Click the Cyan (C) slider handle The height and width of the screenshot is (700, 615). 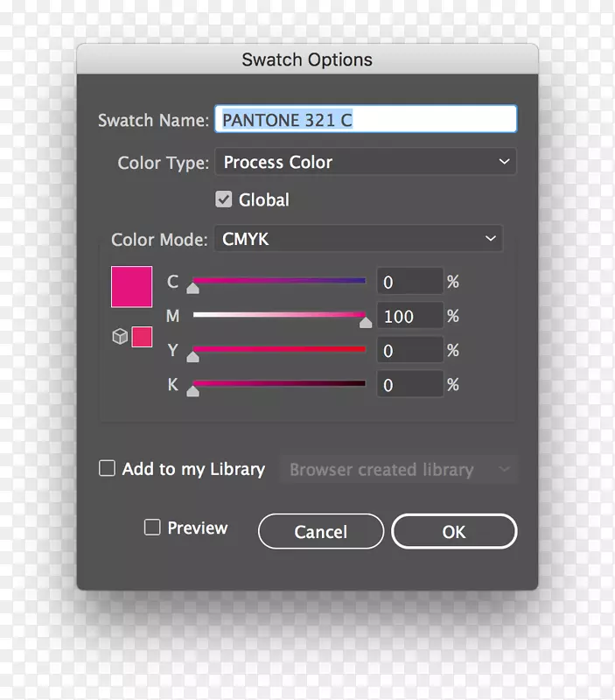(193, 287)
